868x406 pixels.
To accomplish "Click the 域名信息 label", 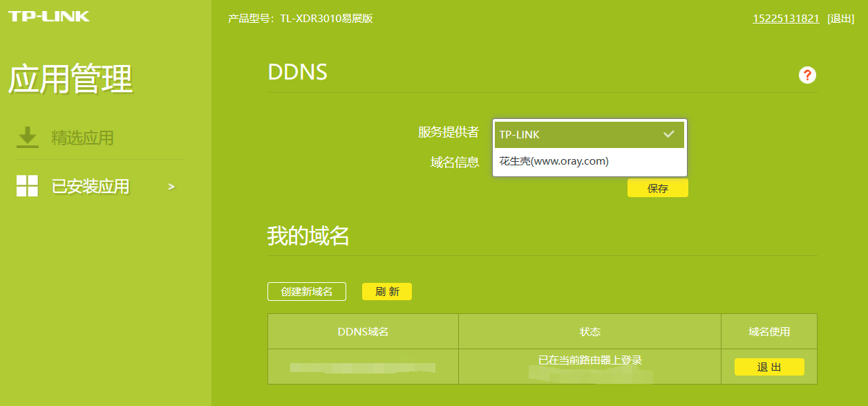I will coord(455,162).
